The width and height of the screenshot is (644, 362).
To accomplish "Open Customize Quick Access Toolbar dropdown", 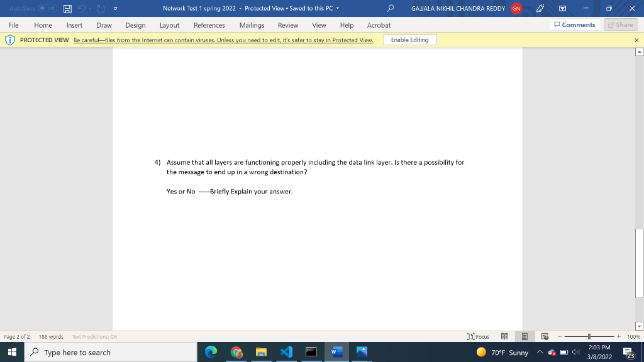I will (116, 9).
